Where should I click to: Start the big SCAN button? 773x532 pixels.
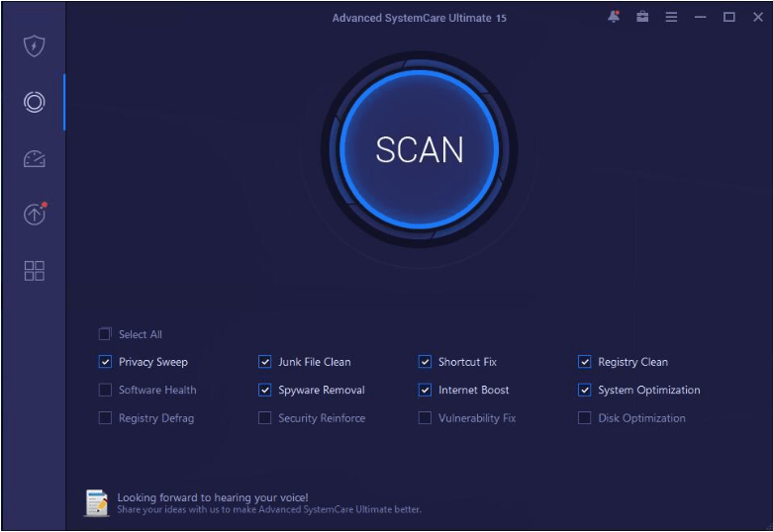coord(419,149)
